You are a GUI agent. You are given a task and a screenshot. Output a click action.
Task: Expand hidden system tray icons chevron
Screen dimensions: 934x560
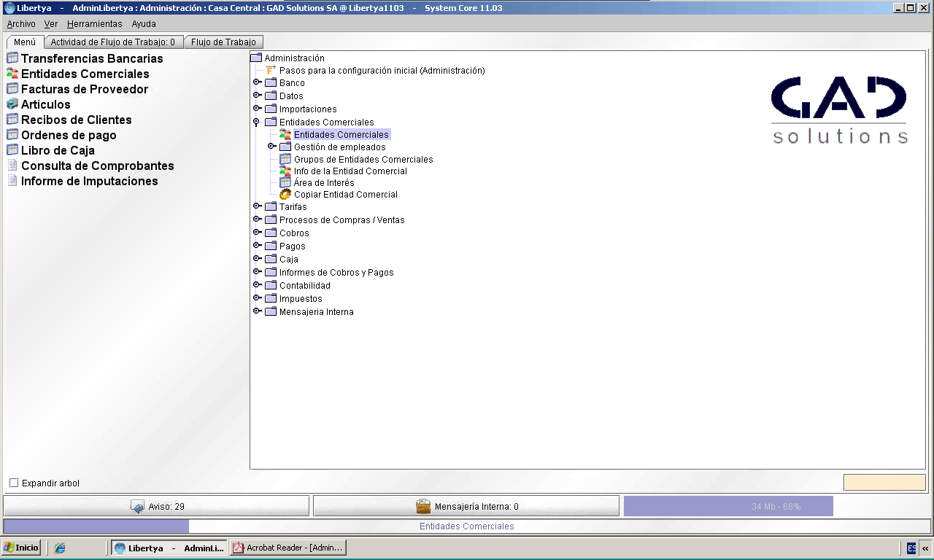click(925, 548)
